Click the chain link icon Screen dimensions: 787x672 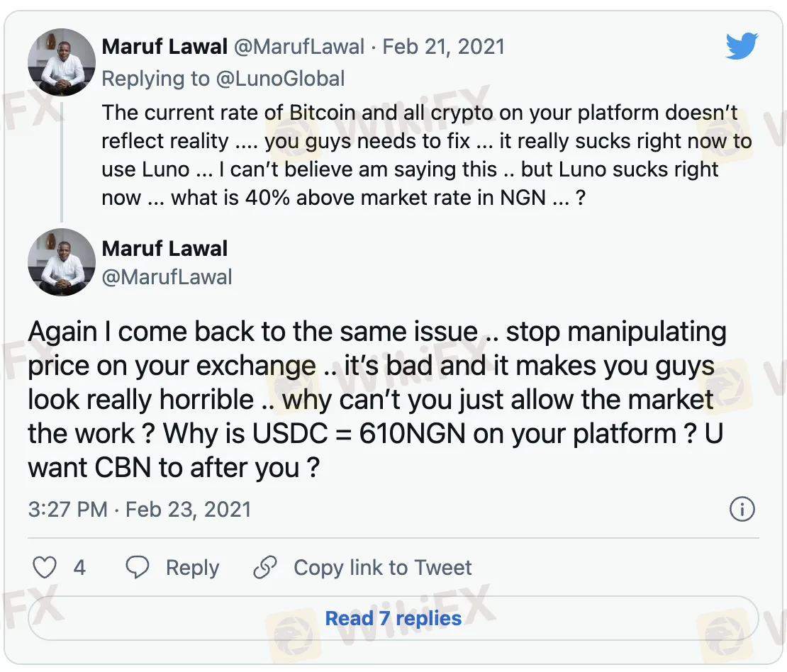pyautogui.click(x=265, y=567)
